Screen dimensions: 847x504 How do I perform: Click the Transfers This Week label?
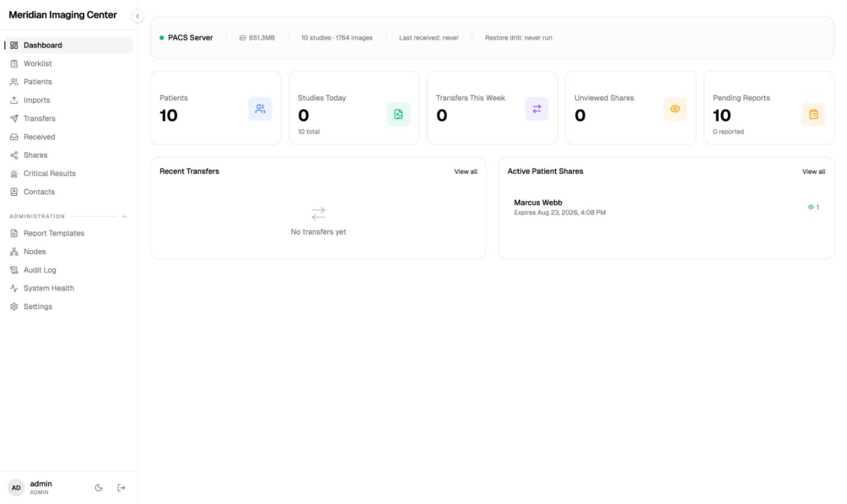[470, 98]
